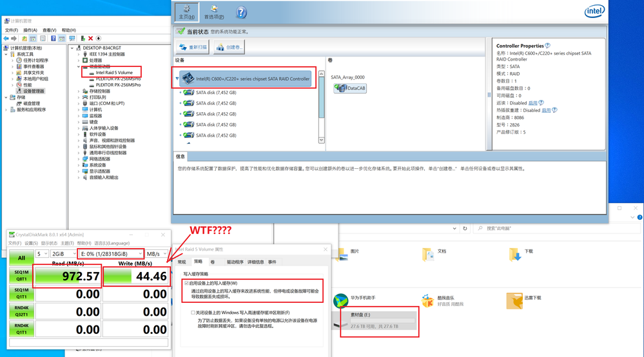
Task: Open the E: drive selection dropdown in CrystalDiskMark
Action: (111, 254)
